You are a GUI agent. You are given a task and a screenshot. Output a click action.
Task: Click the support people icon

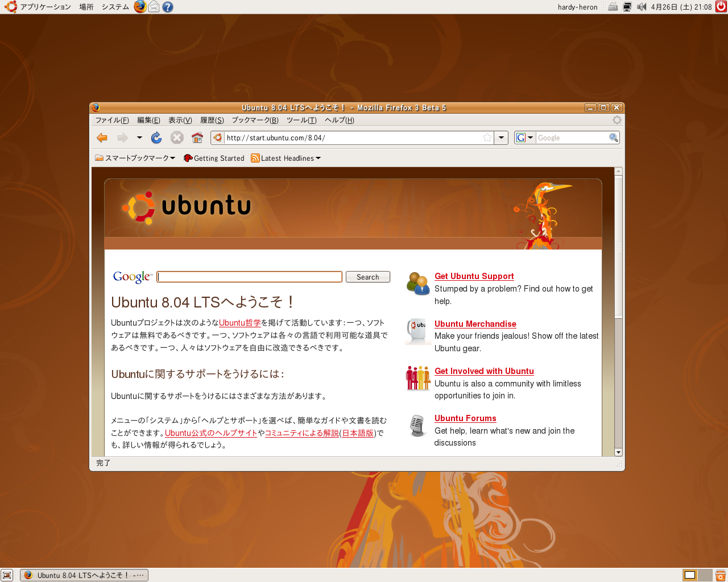pos(418,283)
